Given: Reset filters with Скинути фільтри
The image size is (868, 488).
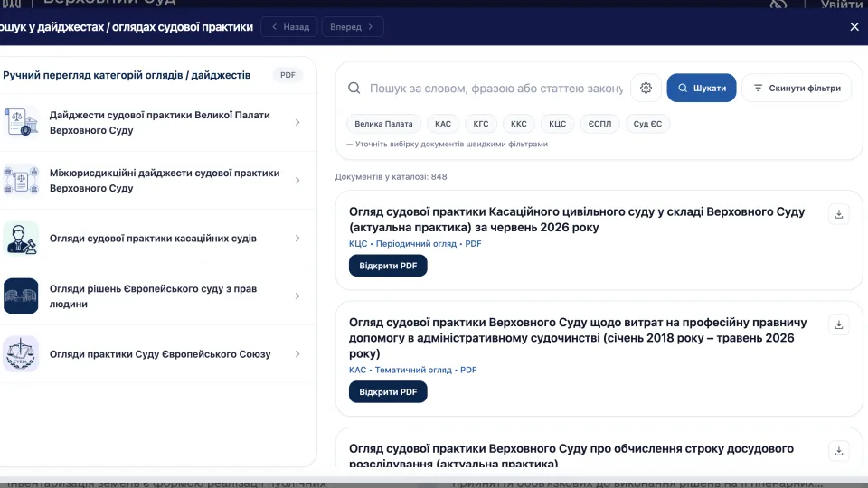Looking at the screenshot, I should click(x=797, y=88).
